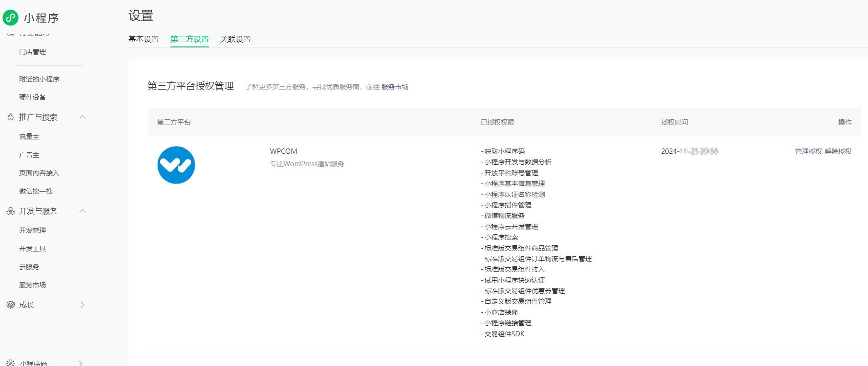Viewport: 868px width, 366px height.
Task: Select 页面内容接入 in the sidebar
Action: click(39, 173)
